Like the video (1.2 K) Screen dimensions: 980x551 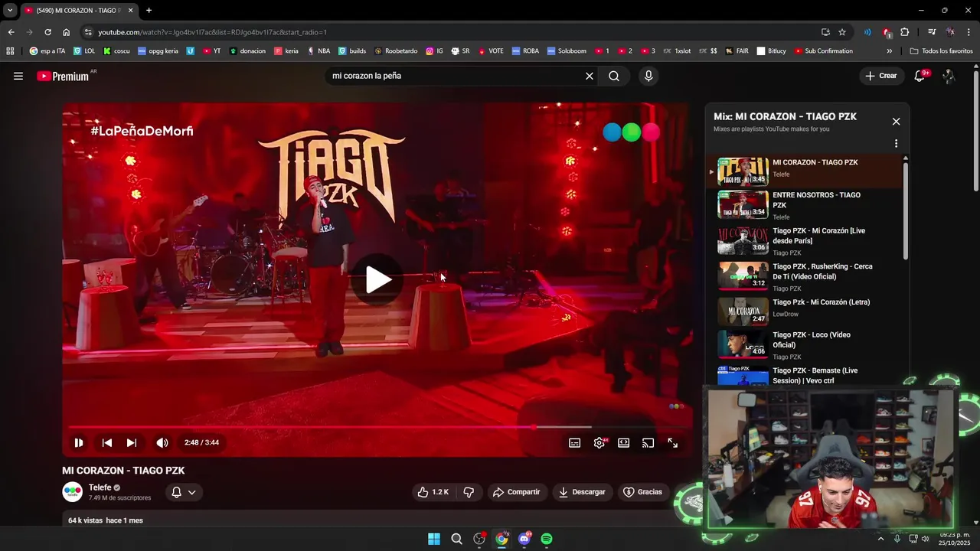pyautogui.click(x=433, y=492)
